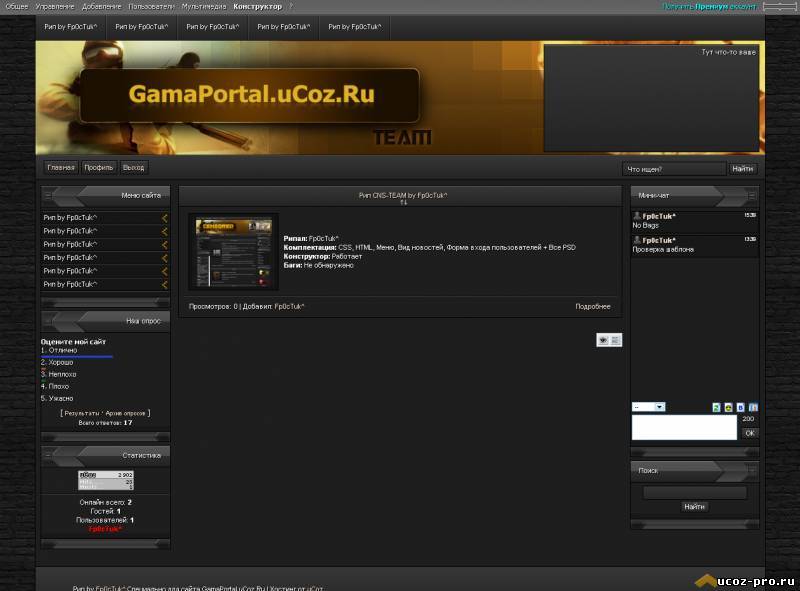This screenshot has height=591, width=800.
Task: Focus the search field in the Поиск block
Action: pyautogui.click(x=694, y=492)
